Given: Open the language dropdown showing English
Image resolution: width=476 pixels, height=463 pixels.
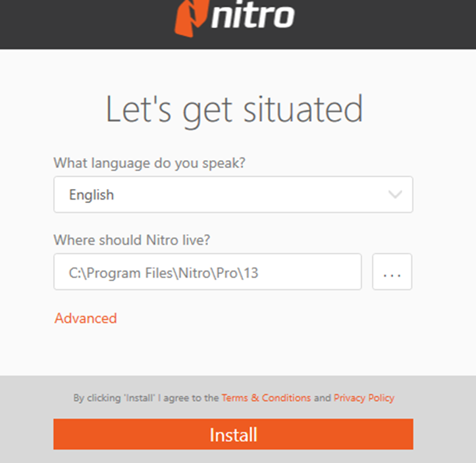Looking at the screenshot, I should point(233,194).
